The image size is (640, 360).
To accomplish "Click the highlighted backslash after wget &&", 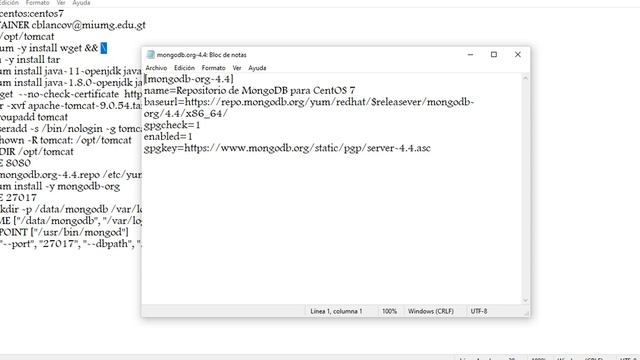I will (104, 48).
